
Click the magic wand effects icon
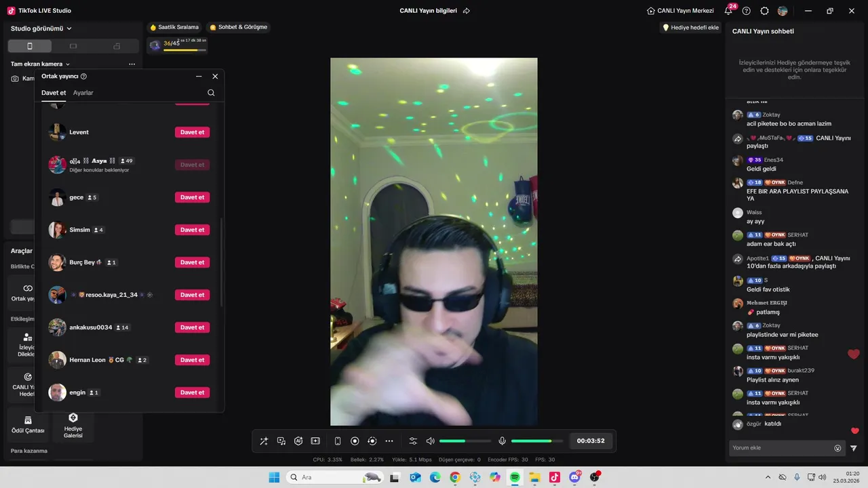pyautogui.click(x=264, y=441)
